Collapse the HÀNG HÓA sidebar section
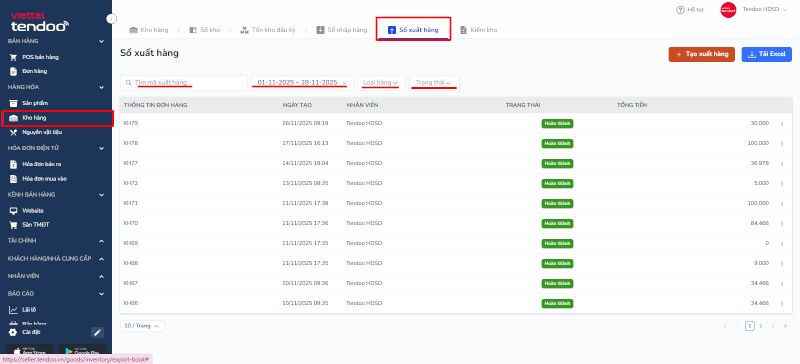 coord(102,87)
